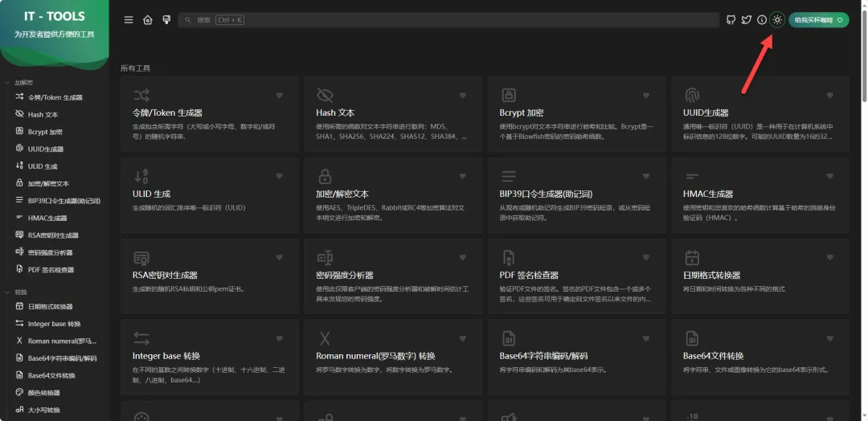Open 令牌/Token 生成器 in sidebar
This screenshot has height=421, width=868.
55,97
